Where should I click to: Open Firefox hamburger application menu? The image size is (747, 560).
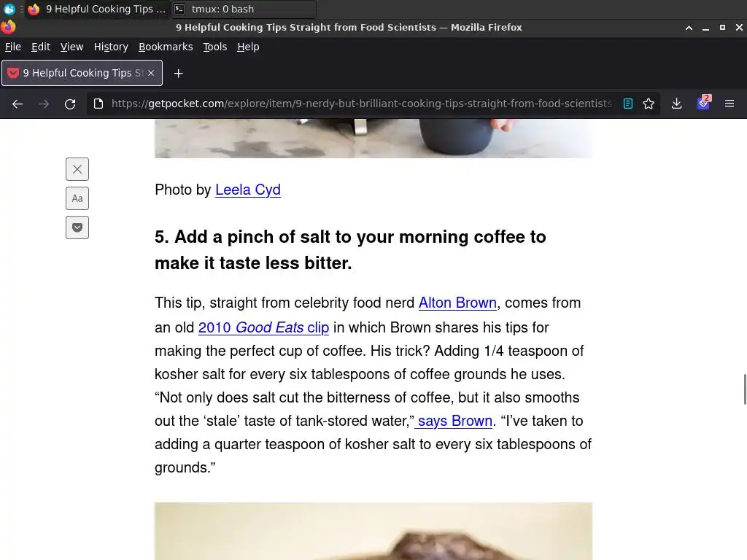(729, 104)
